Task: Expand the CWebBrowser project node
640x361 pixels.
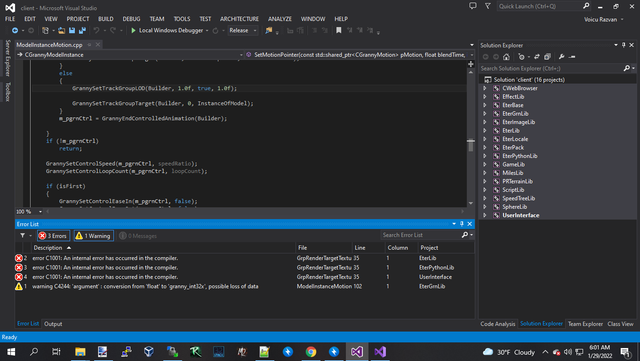Action: (485, 88)
